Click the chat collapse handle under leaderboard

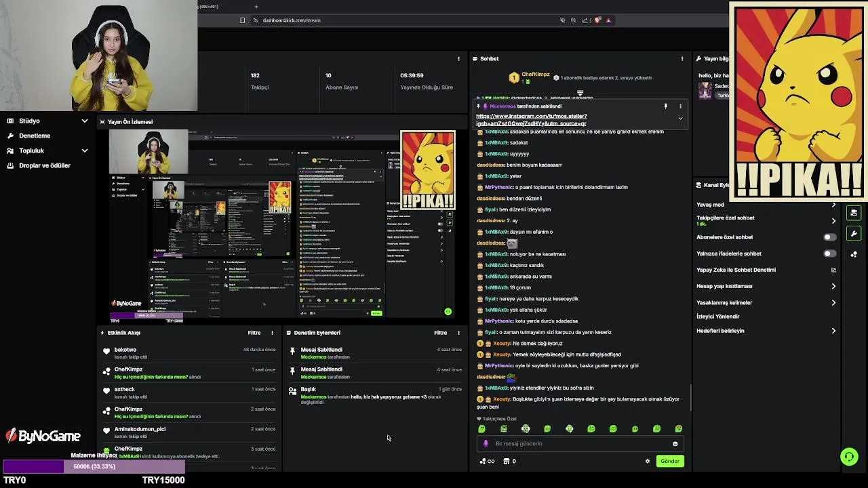[580, 93]
